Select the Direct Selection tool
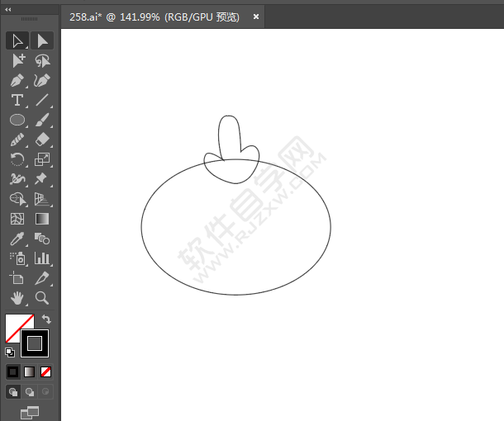 pyautogui.click(x=42, y=40)
